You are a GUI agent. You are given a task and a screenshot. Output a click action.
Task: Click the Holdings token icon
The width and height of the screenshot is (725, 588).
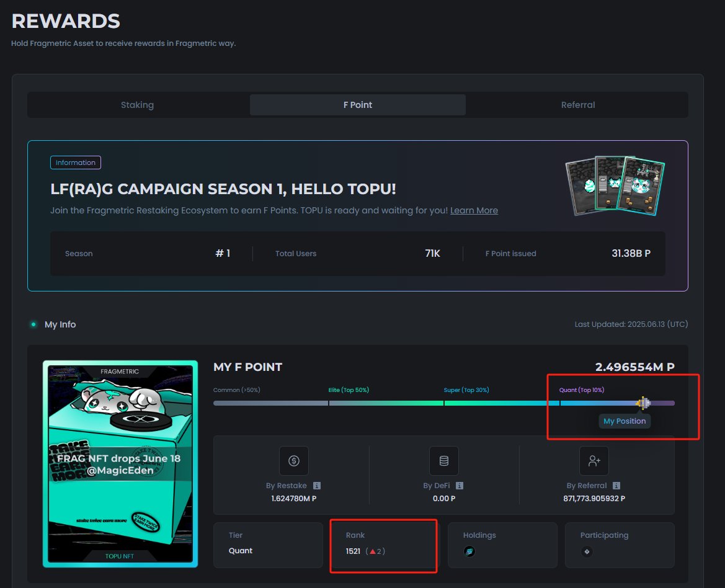pyautogui.click(x=469, y=551)
